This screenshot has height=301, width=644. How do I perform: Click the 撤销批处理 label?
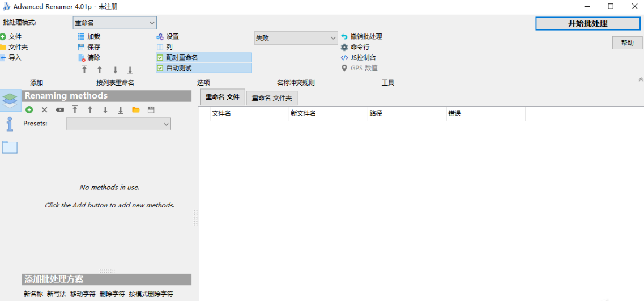pos(366,37)
